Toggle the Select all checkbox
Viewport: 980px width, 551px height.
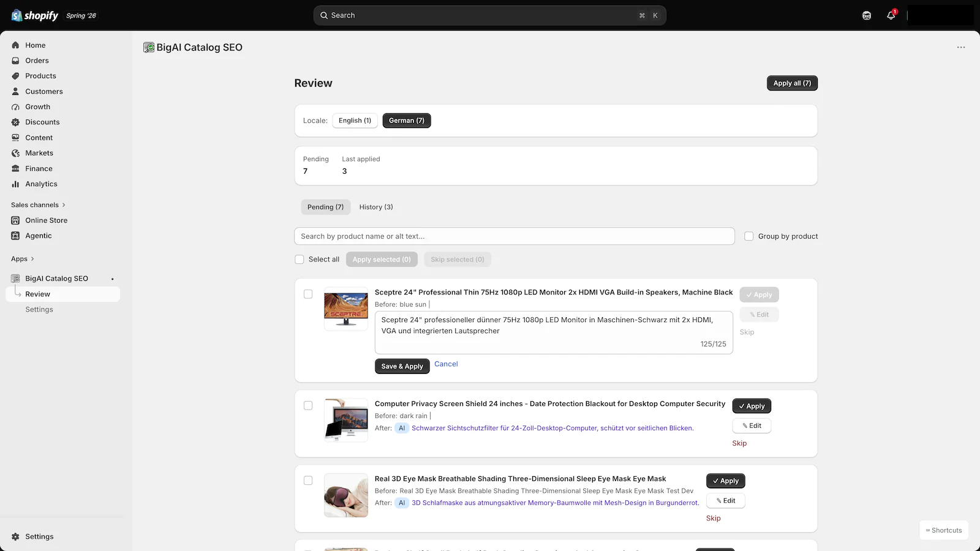(300, 260)
